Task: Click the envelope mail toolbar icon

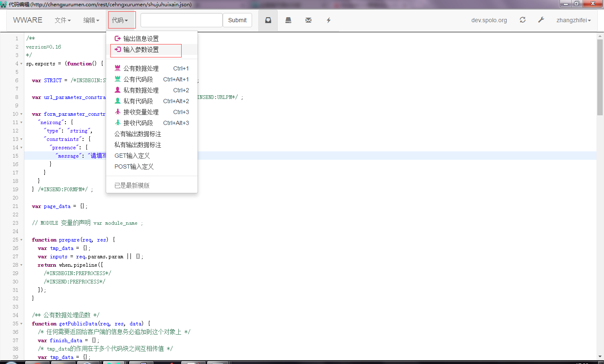Action: point(308,20)
